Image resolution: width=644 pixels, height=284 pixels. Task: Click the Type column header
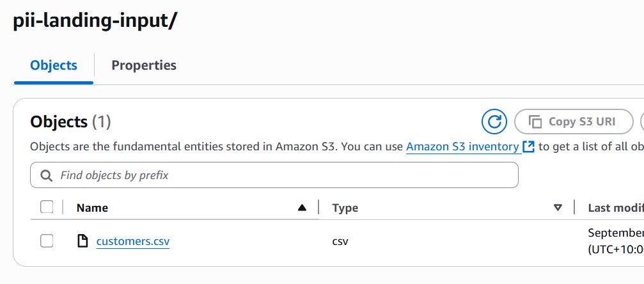coord(345,207)
